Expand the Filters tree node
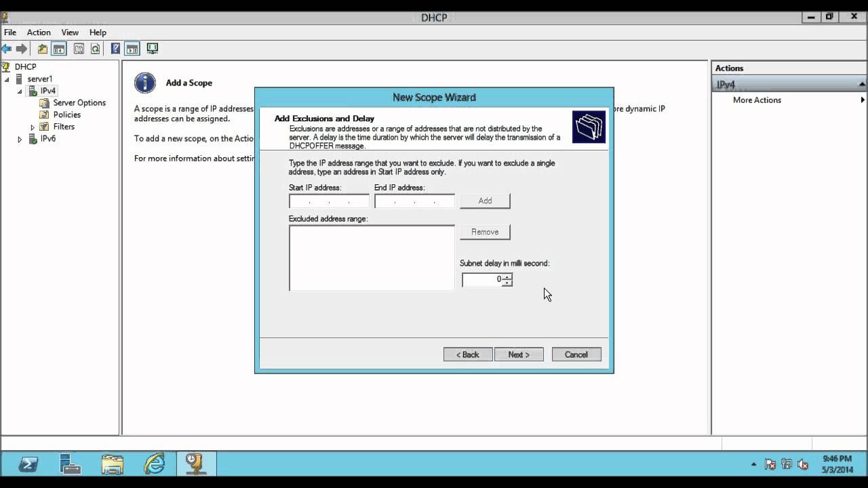Image resolution: width=868 pixels, height=488 pixels. click(x=32, y=127)
